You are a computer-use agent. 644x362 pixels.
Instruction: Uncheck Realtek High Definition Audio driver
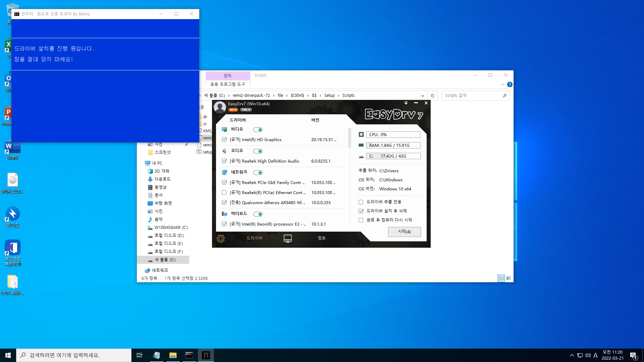pyautogui.click(x=224, y=161)
